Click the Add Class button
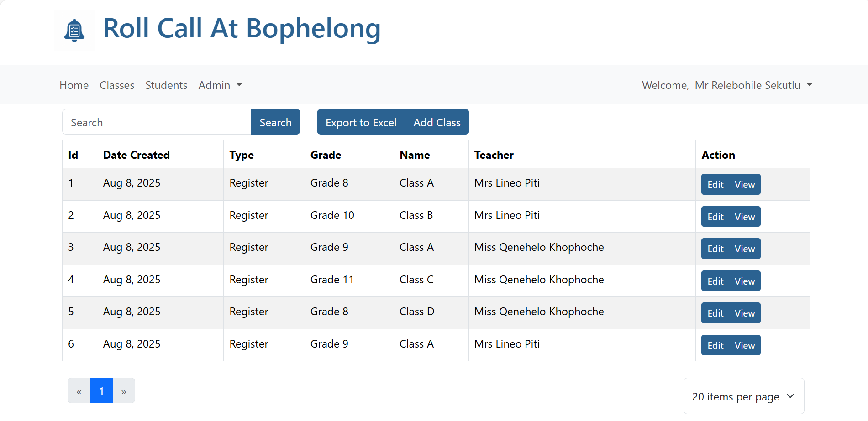This screenshot has width=868, height=421. [x=437, y=122]
